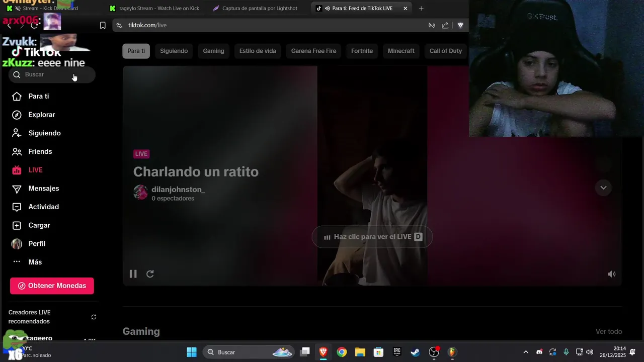This screenshot has width=644, height=362.
Task: Click the Buscar search field in TikTok
Action: 52,74
